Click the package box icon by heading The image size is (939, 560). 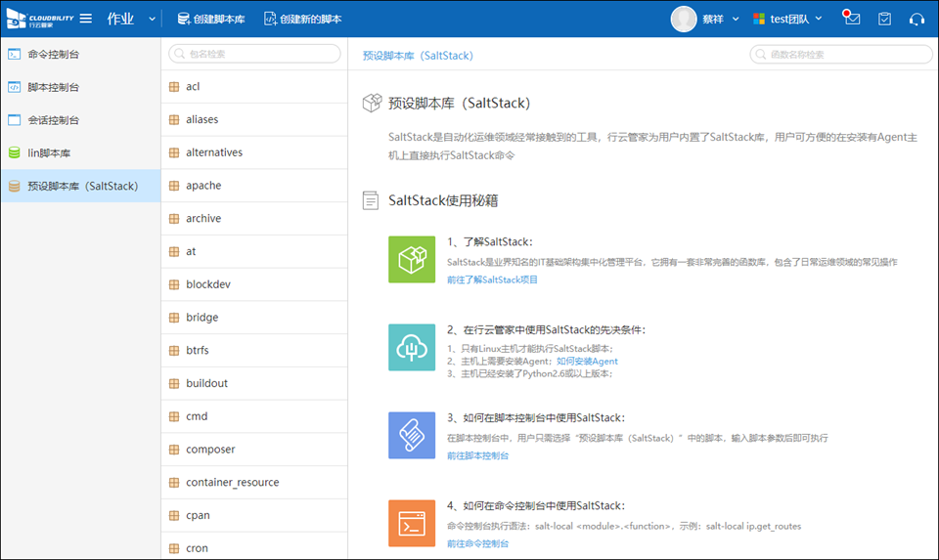[372, 103]
